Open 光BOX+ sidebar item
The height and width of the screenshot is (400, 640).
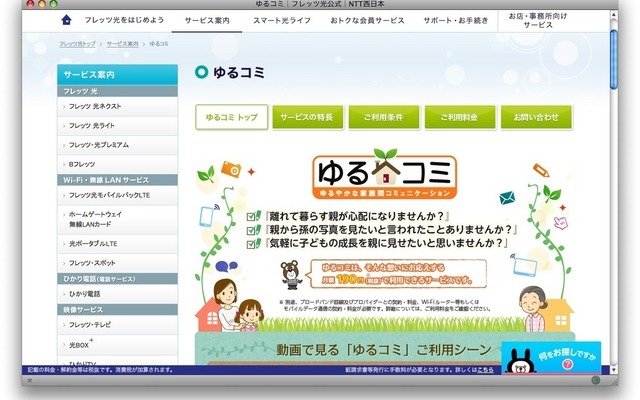pyautogui.click(x=118, y=345)
